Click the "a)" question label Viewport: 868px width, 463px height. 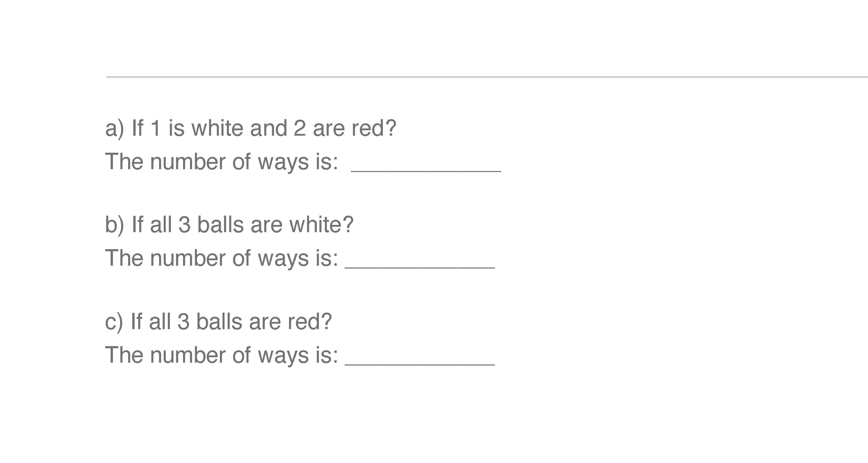tap(114, 129)
